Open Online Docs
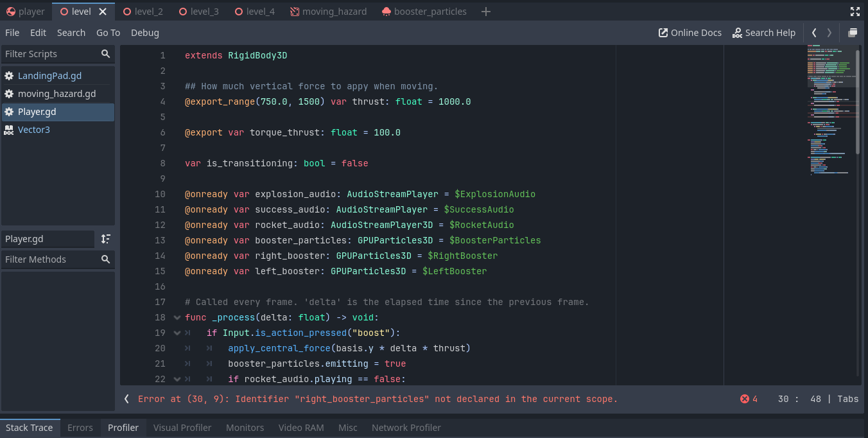Viewport: 868px width, 438px height. click(690, 32)
